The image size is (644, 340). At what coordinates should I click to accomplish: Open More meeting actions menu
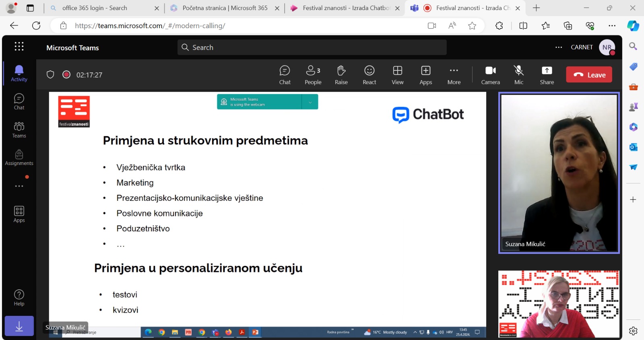pos(454,75)
